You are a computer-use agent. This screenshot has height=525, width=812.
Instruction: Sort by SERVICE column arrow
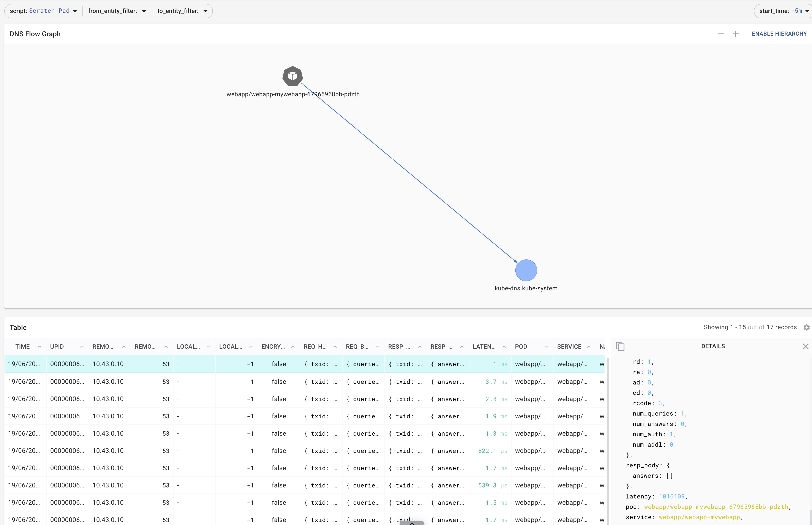[589, 347]
